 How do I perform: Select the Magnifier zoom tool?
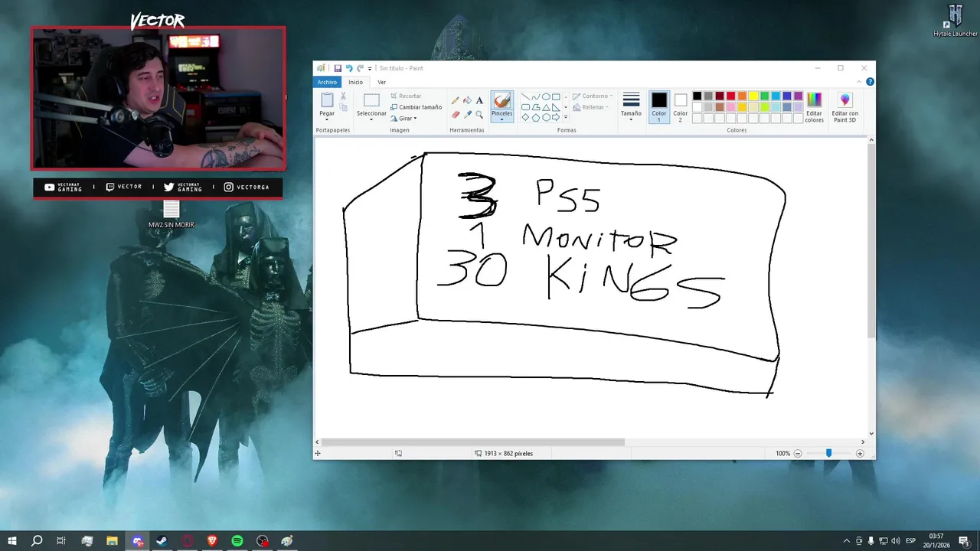[x=479, y=114]
